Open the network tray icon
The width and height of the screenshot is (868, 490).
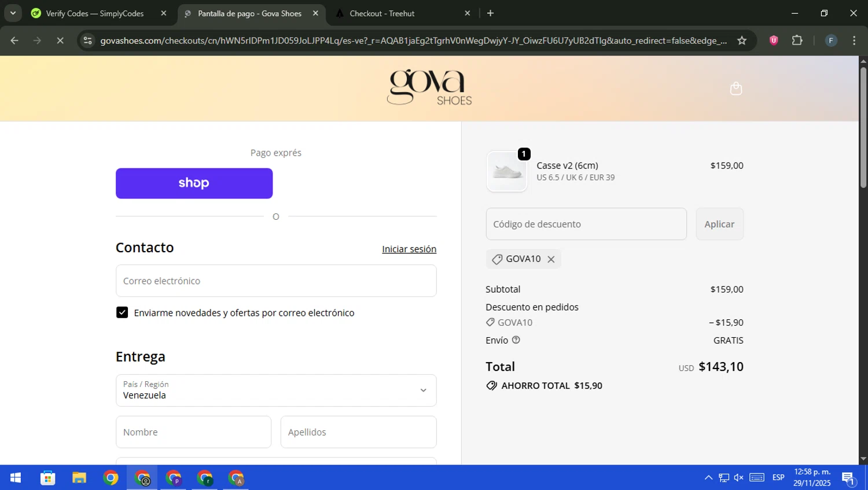724,478
